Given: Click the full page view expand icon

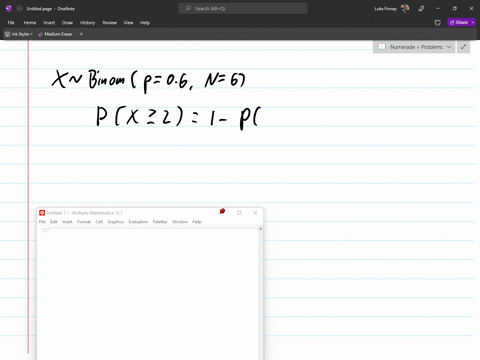Looking at the screenshot, I should [463, 47].
